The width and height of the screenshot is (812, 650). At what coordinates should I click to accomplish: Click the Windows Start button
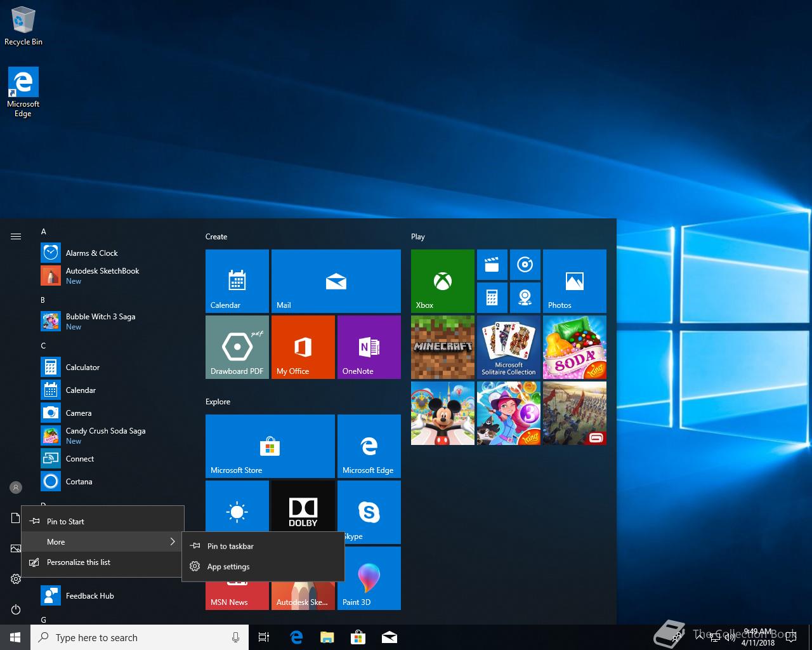[15, 637]
